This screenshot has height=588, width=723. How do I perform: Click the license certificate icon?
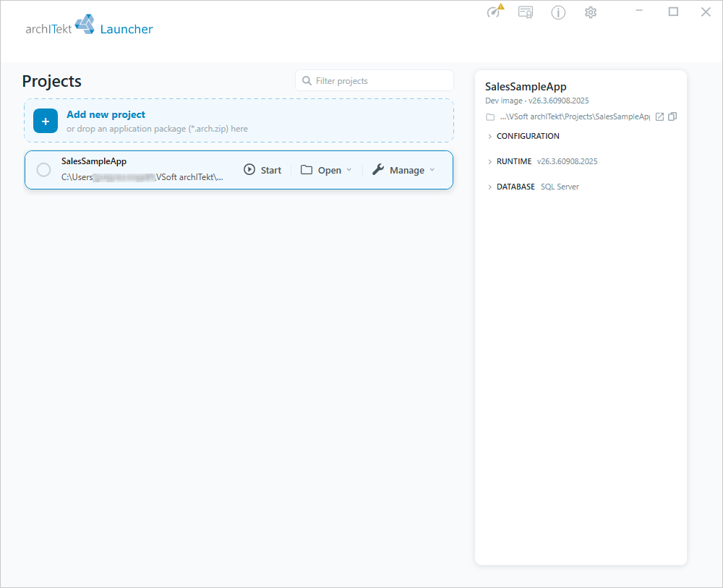tap(526, 12)
